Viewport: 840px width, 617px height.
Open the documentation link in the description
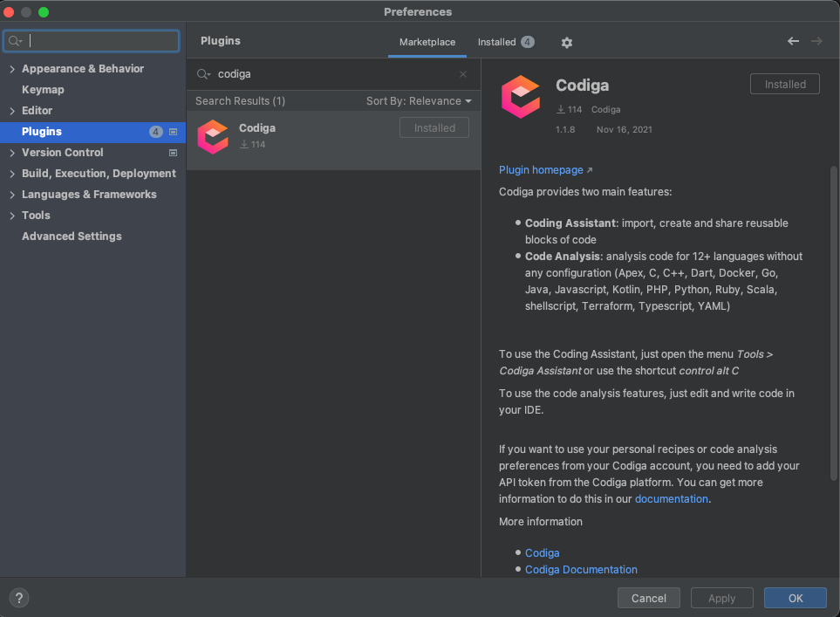(672, 499)
